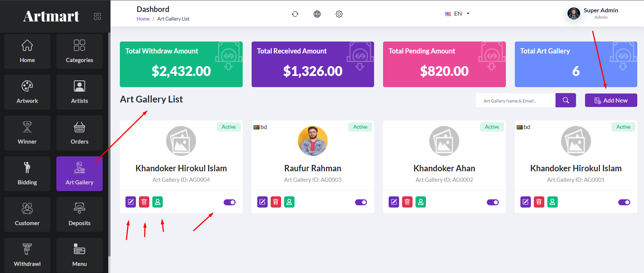View profile of gallery AG0002
The image size is (644, 273).
(421, 202)
